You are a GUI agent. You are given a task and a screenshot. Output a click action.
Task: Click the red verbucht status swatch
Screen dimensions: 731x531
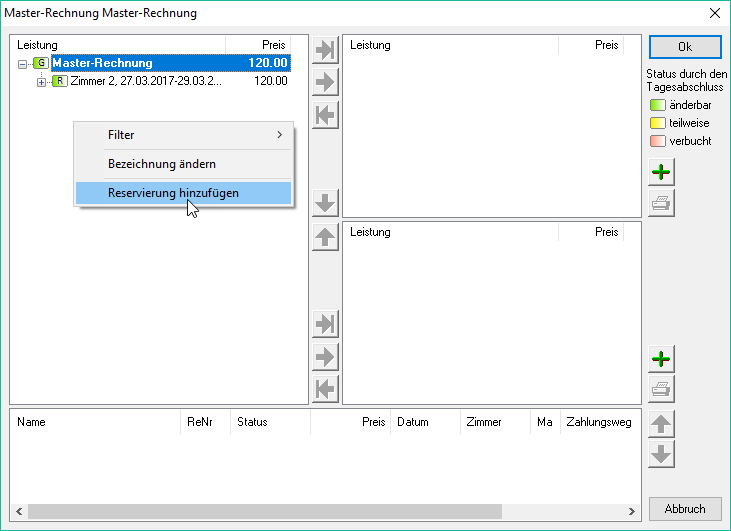click(x=657, y=141)
